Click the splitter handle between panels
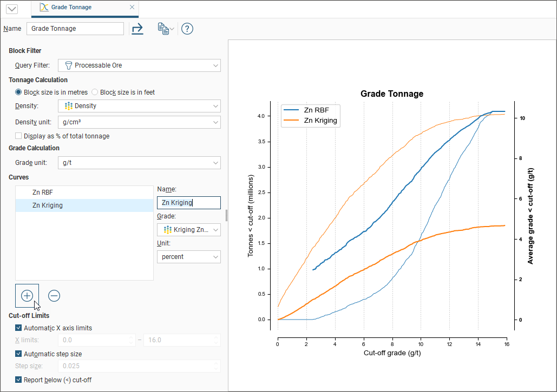 coord(226,215)
